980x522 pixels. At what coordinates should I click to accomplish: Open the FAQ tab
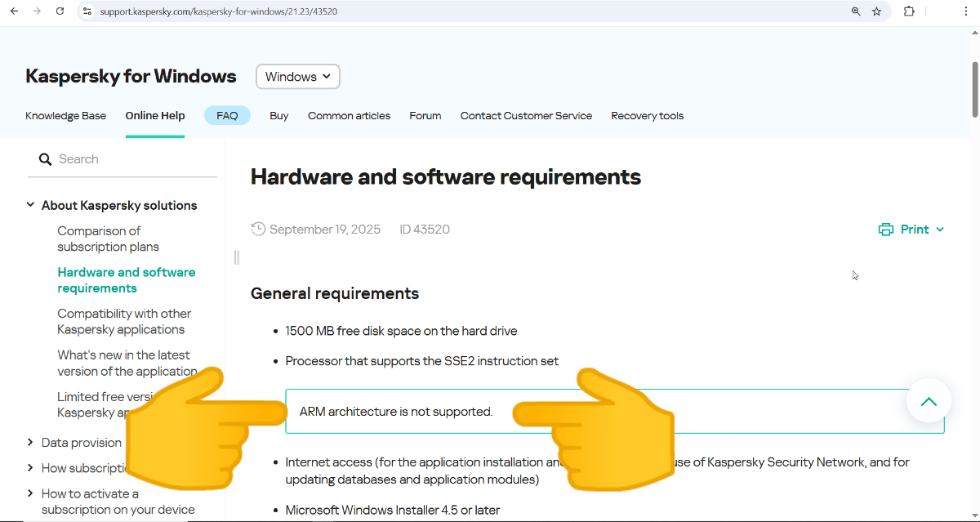227,115
